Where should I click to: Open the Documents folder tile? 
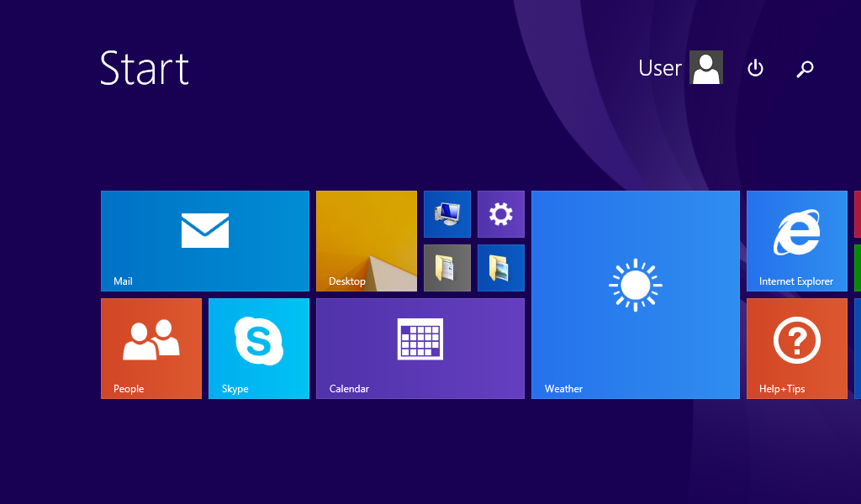click(447, 268)
